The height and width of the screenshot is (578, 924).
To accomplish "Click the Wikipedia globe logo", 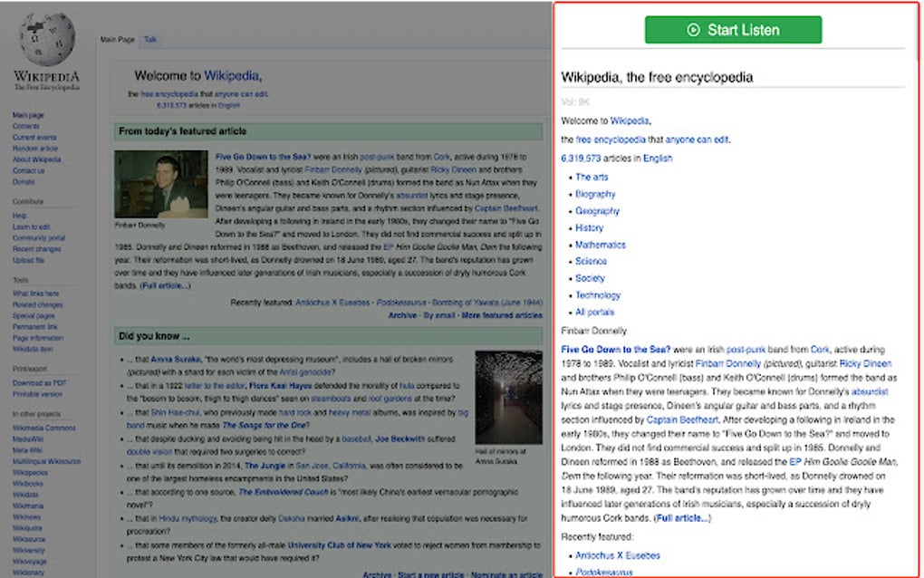I will [x=47, y=40].
